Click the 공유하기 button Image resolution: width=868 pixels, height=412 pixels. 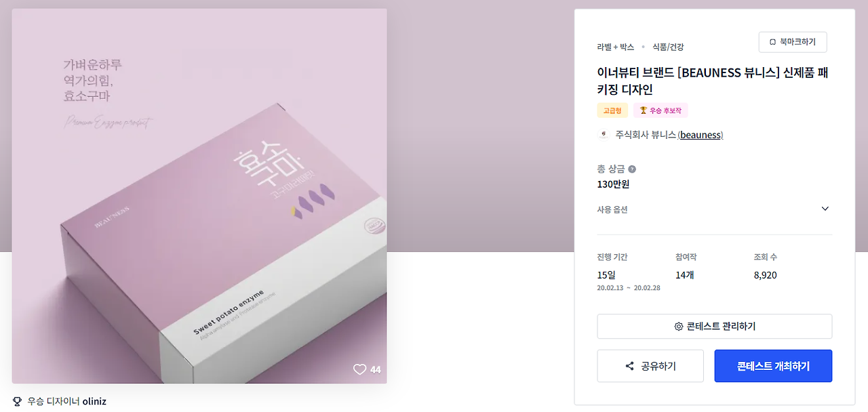(650, 366)
